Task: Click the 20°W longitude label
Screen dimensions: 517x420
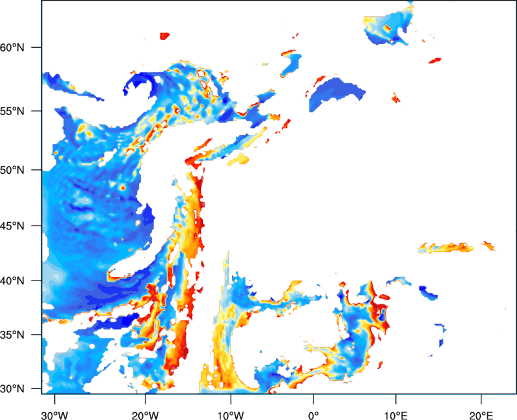Action: click(x=145, y=415)
